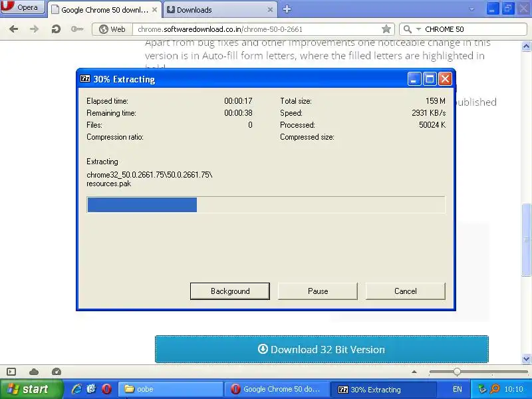Open zoom options arrow in status bar

[x=414, y=372]
